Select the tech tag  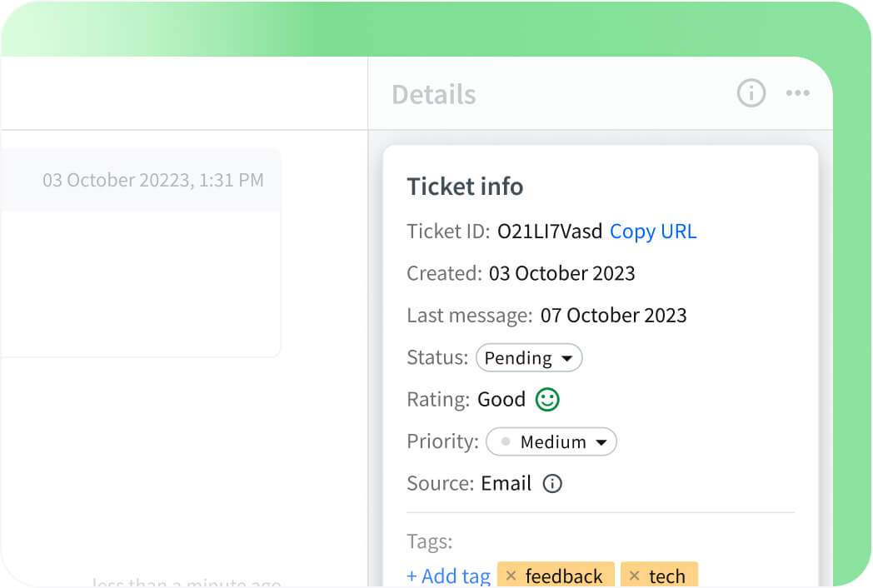tap(666, 576)
